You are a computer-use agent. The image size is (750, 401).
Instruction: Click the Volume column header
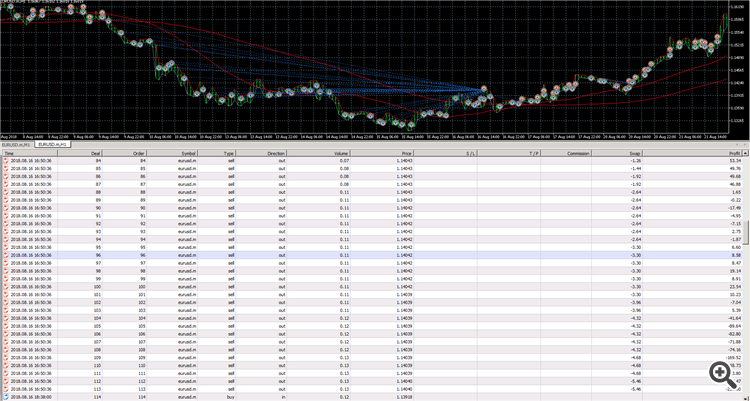(x=318, y=154)
